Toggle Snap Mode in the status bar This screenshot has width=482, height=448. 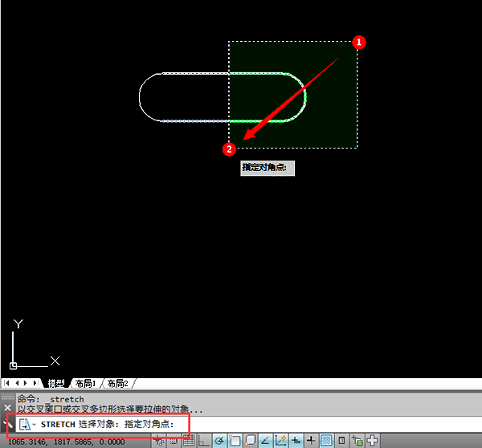pos(174,441)
